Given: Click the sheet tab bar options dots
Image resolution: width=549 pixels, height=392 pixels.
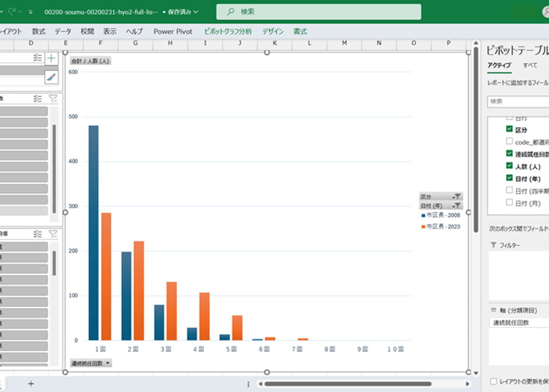Looking at the screenshot, I should pyautogui.click(x=248, y=384).
